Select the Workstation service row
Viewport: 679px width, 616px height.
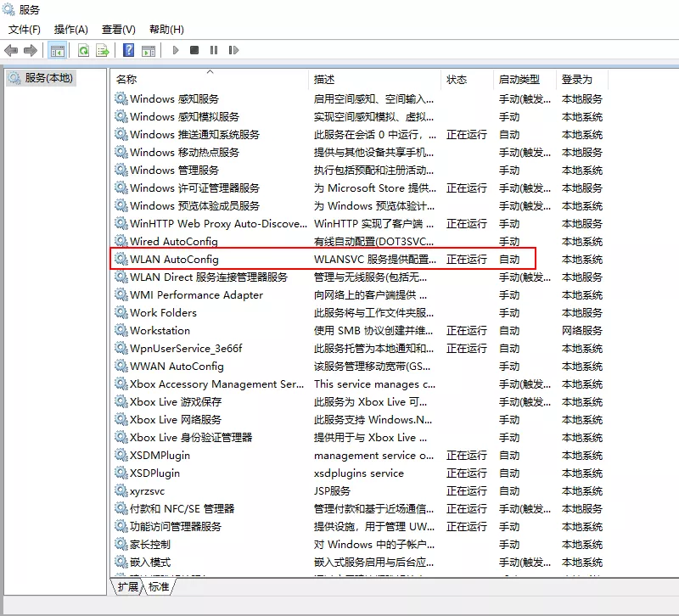click(358, 331)
